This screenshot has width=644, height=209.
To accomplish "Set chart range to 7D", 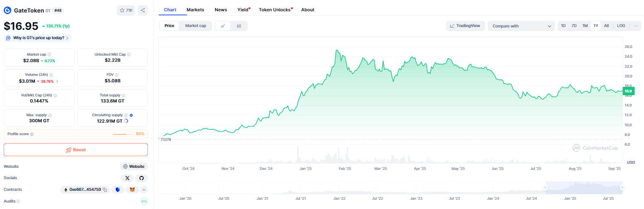I will [574, 26].
